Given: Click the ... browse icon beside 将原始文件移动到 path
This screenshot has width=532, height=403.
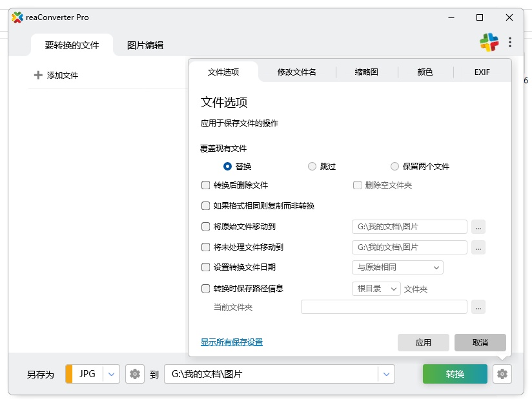Looking at the screenshot, I should (x=478, y=227).
